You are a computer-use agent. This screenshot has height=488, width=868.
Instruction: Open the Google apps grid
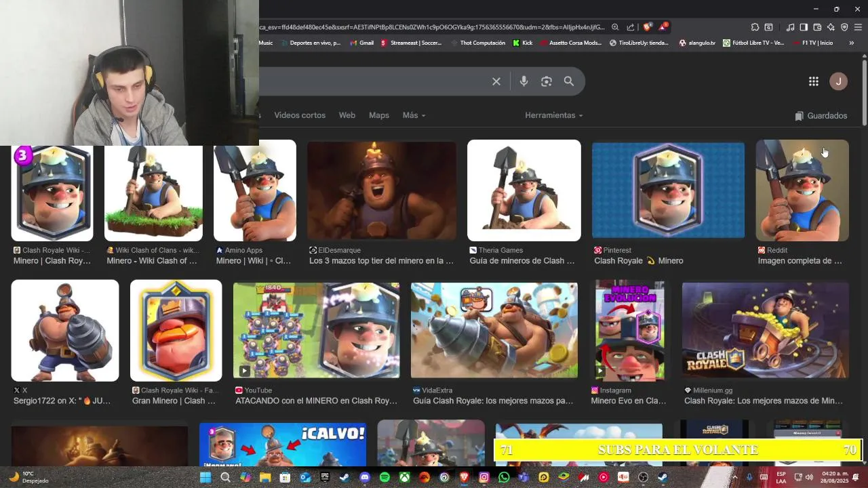pyautogui.click(x=814, y=81)
